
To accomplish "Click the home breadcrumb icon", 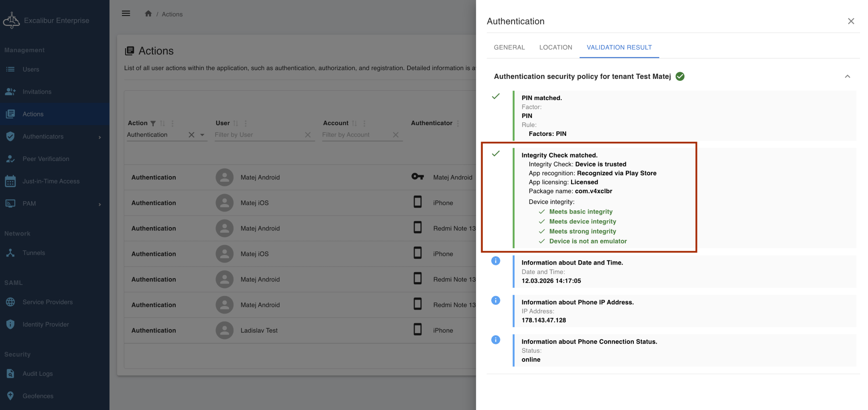I will coord(148,14).
